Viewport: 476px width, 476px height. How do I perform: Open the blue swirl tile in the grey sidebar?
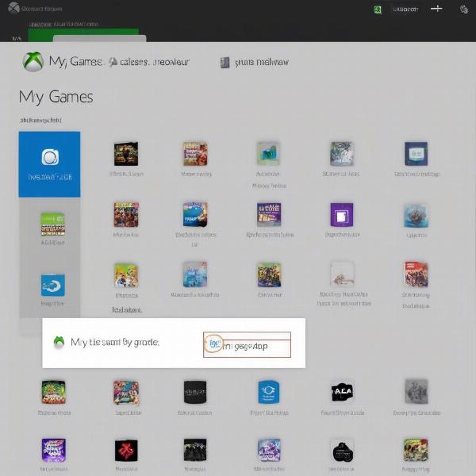(x=53, y=285)
